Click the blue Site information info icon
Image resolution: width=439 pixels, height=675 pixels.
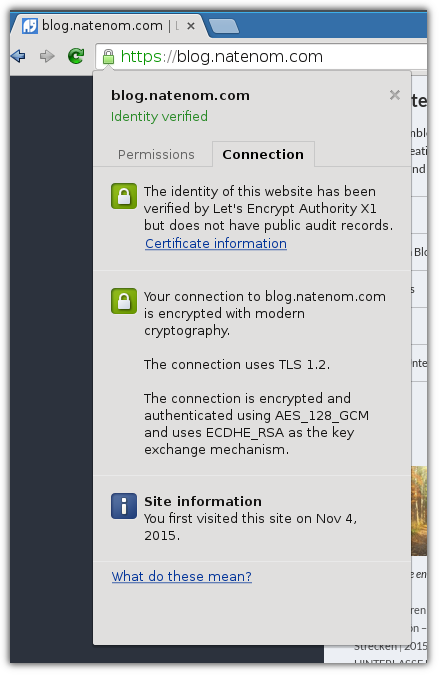124,506
